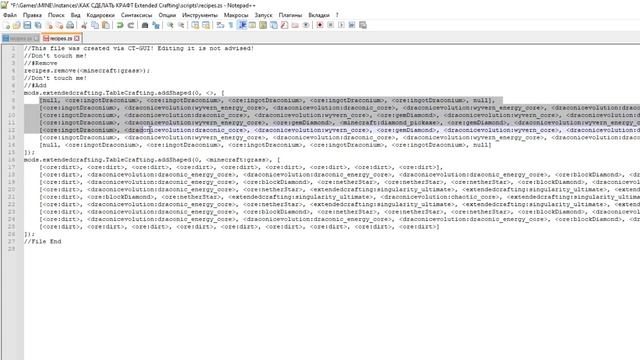Stop macro recording toolbar icon
The width and height of the screenshot is (640, 360).
(330, 25)
